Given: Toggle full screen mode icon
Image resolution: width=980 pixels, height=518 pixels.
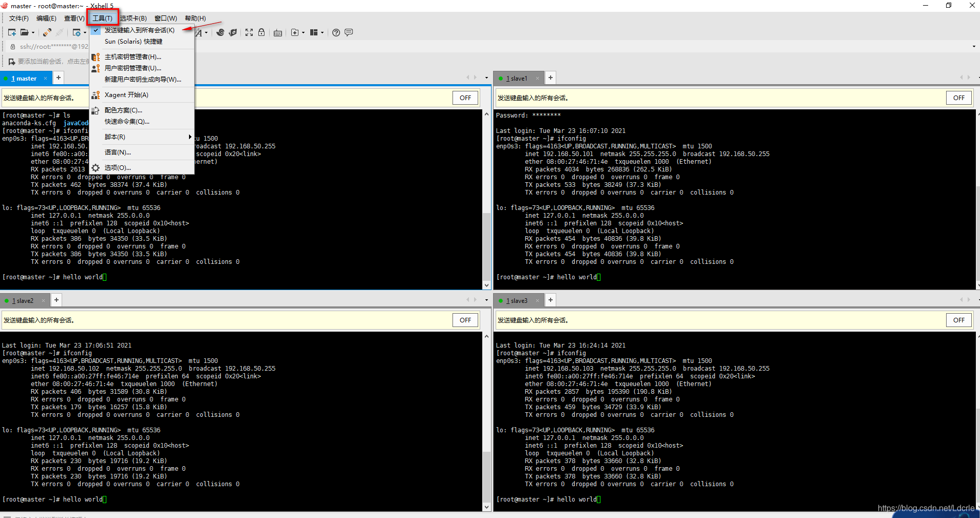Looking at the screenshot, I should click(x=249, y=32).
